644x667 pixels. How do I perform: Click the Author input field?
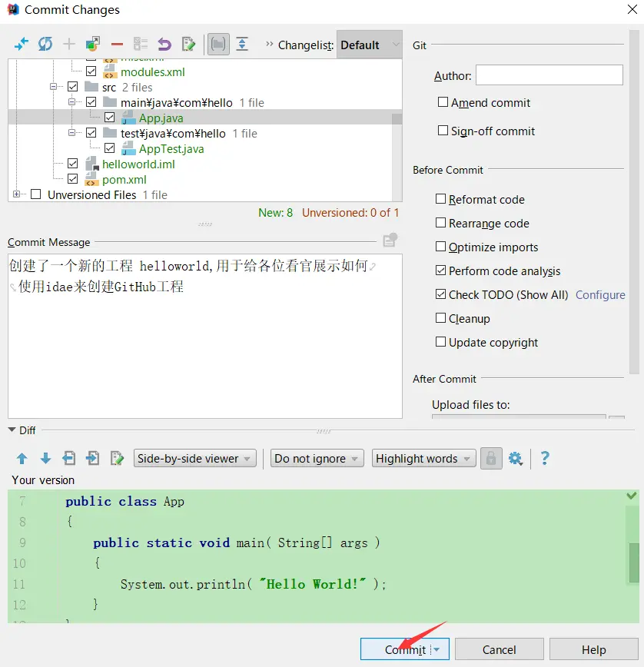[549, 75]
